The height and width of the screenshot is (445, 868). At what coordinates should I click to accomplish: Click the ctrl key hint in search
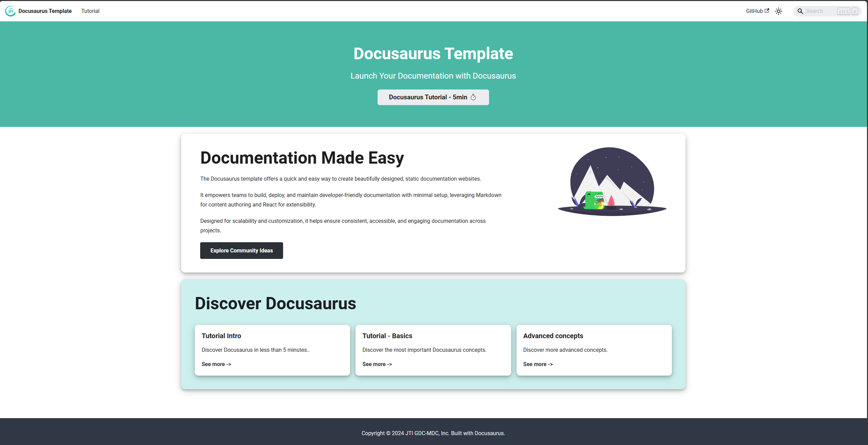click(844, 11)
